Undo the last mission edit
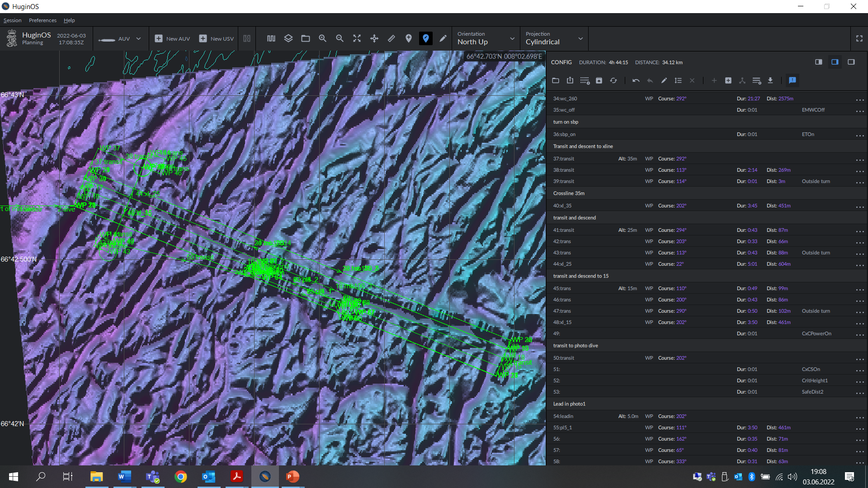The image size is (868, 488). [635, 80]
